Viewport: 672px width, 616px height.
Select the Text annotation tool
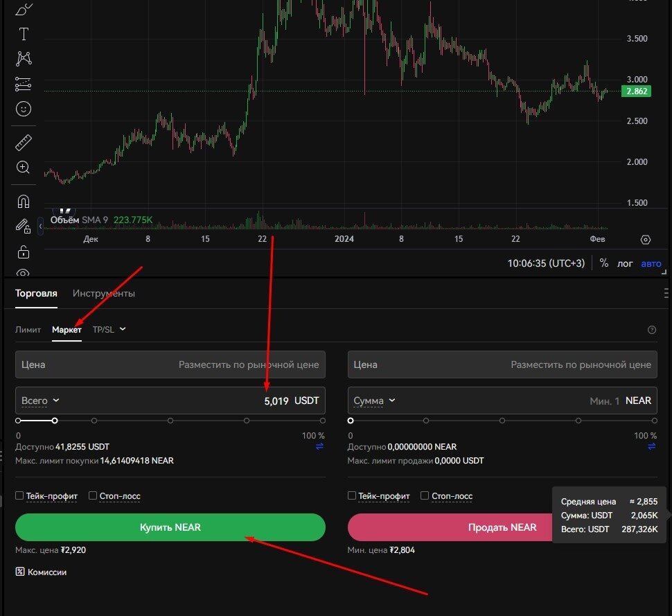(24, 34)
